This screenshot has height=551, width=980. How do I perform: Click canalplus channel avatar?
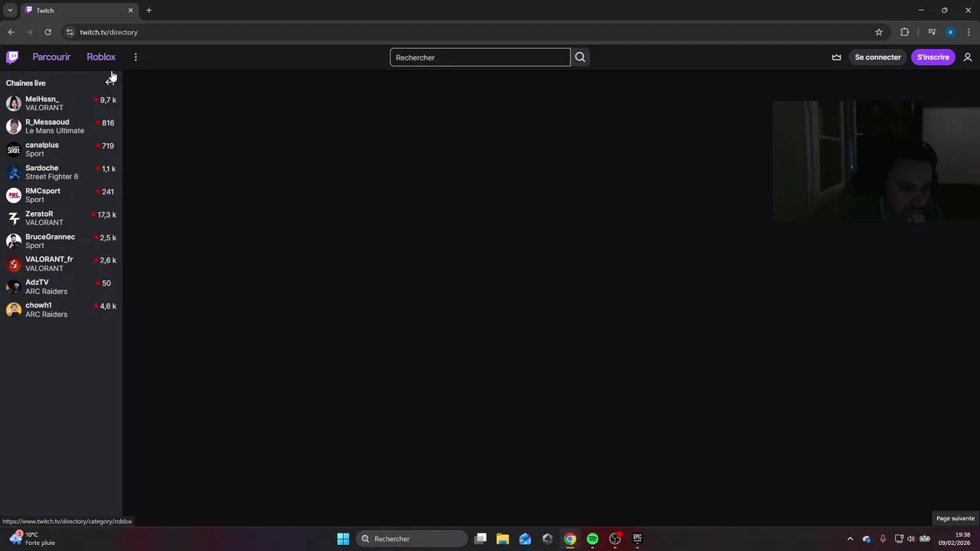tap(14, 149)
